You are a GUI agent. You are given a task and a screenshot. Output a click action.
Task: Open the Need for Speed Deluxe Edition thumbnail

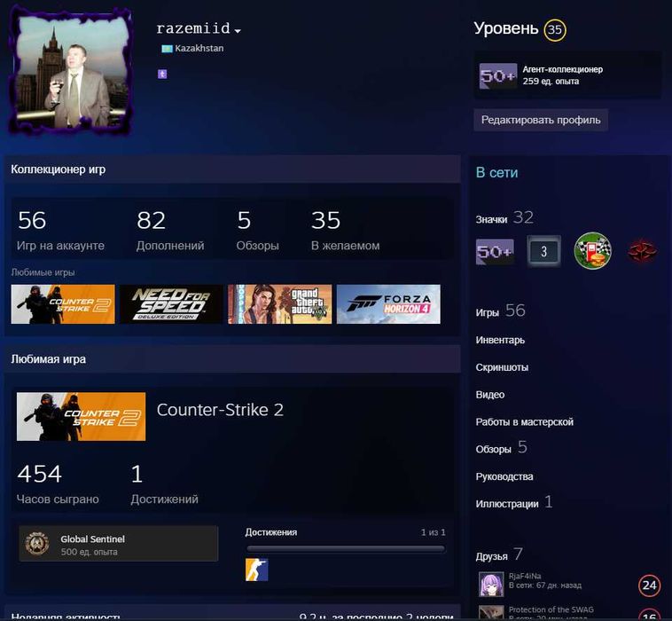coord(171,304)
